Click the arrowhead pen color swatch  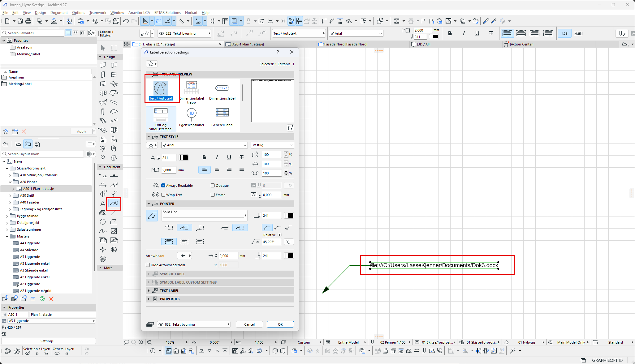point(290,256)
